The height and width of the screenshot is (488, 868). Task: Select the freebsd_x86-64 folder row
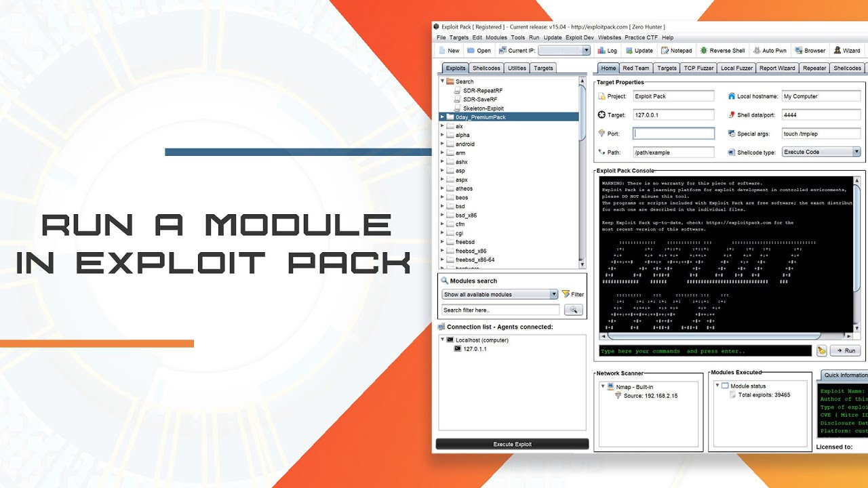[x=509, y=260]
